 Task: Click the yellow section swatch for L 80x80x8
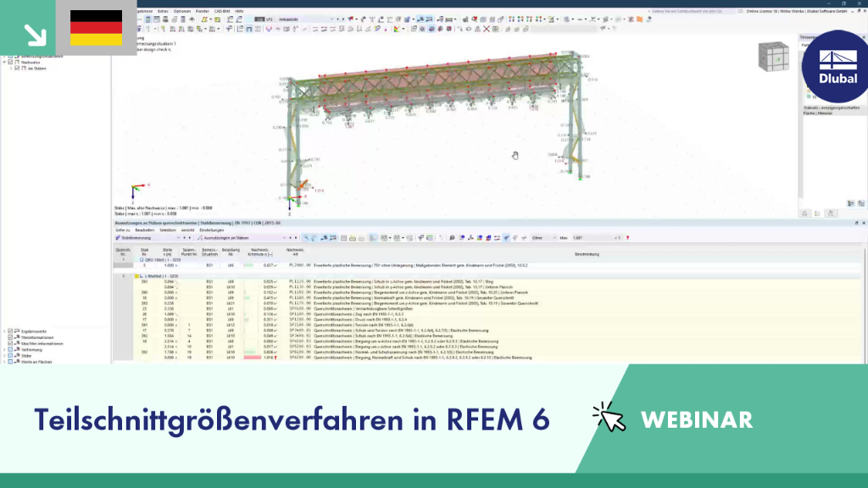tap(136, 276)
